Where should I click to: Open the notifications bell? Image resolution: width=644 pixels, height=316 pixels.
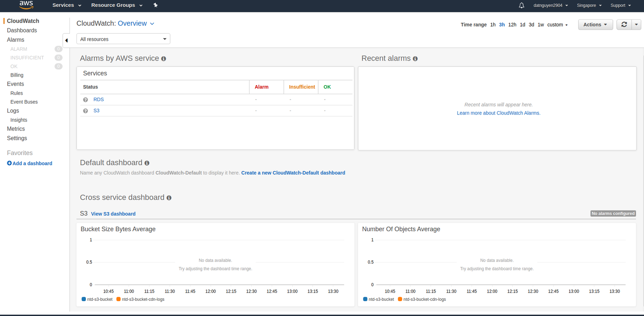coord(521,5)
